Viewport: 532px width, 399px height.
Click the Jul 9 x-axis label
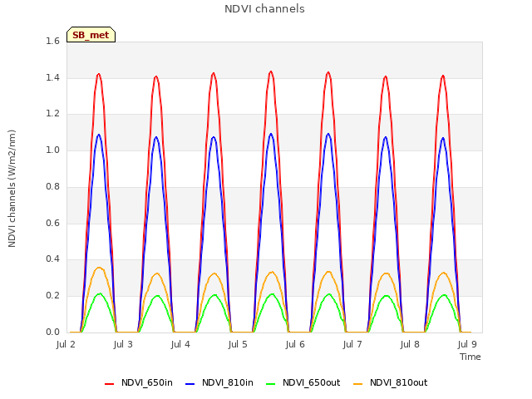click(467, 344)
